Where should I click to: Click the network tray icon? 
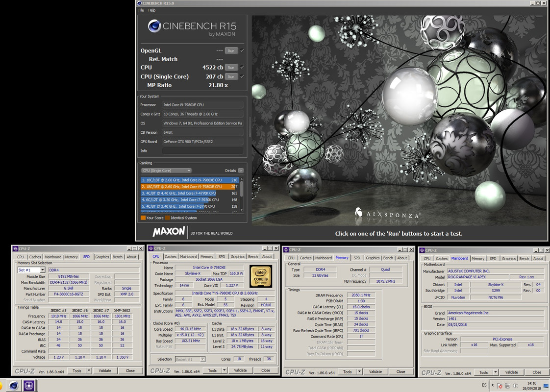pos(507,386)
